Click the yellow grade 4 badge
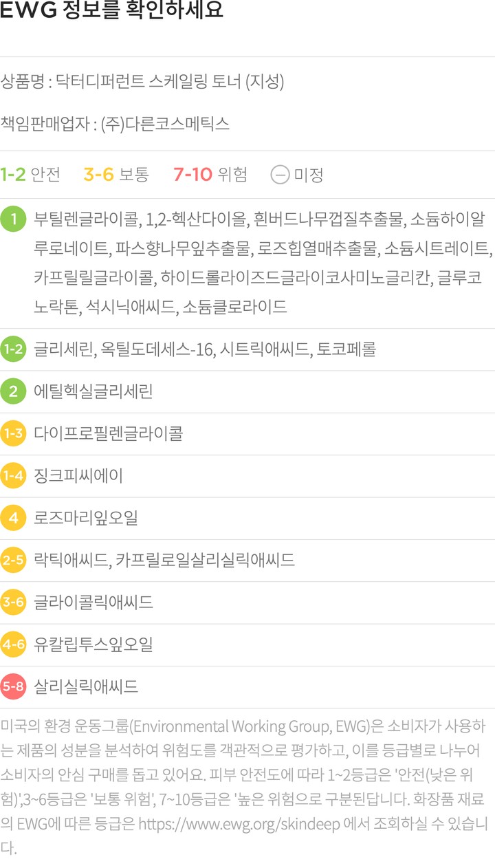This screenshot has width=495, height=868. point(13,518)
